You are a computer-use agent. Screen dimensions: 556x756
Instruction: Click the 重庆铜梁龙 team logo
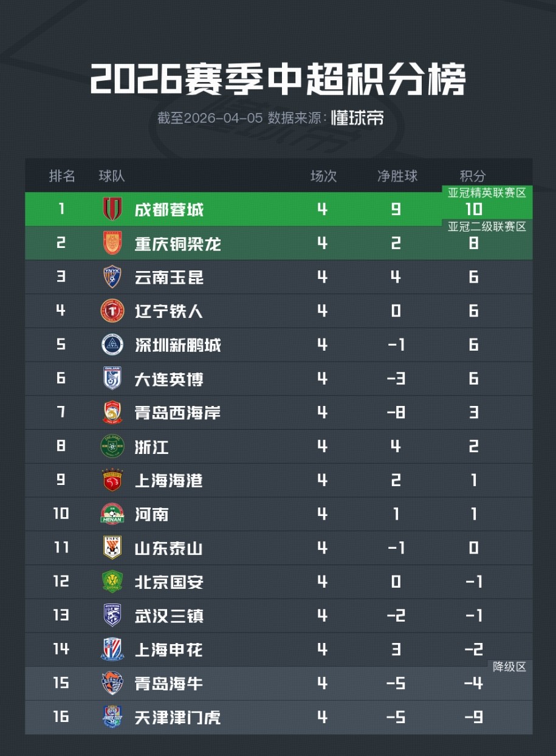click(x=112, y=243)
